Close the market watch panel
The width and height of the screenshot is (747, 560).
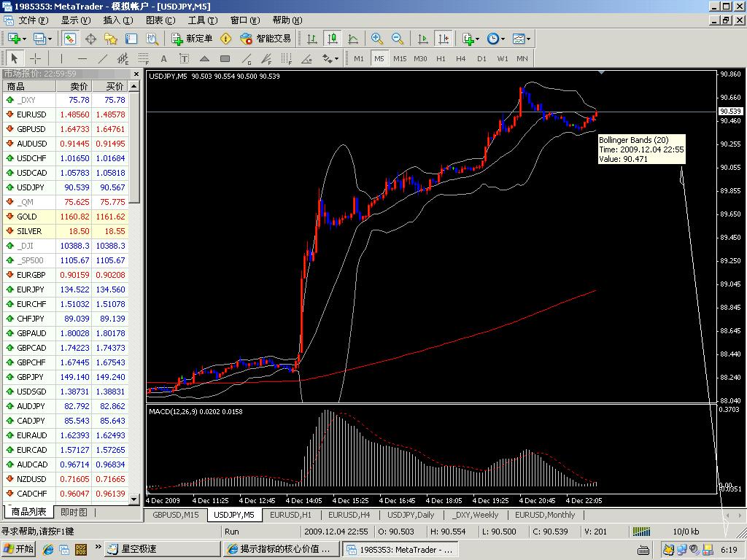[136, 74]
